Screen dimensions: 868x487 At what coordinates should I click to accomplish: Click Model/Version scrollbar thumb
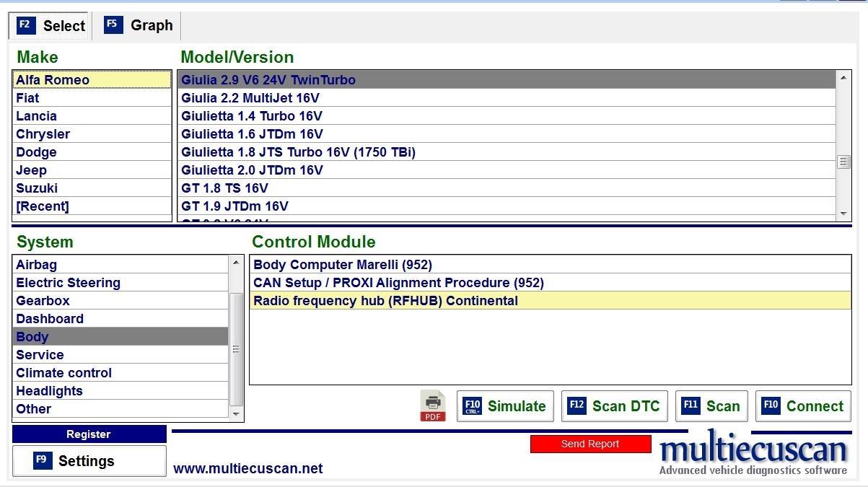843,162
